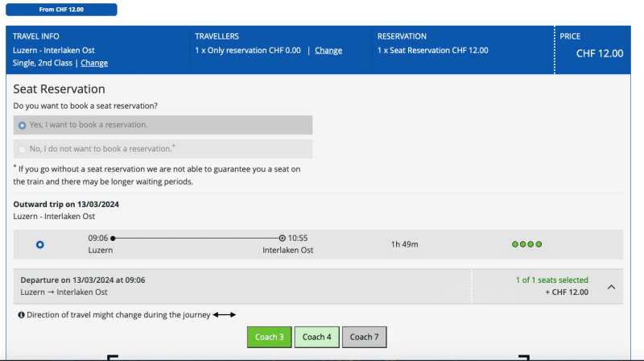Click the 'From CHF 12.00' button
This screenshot has width=644, height=361.
(61, 10)
